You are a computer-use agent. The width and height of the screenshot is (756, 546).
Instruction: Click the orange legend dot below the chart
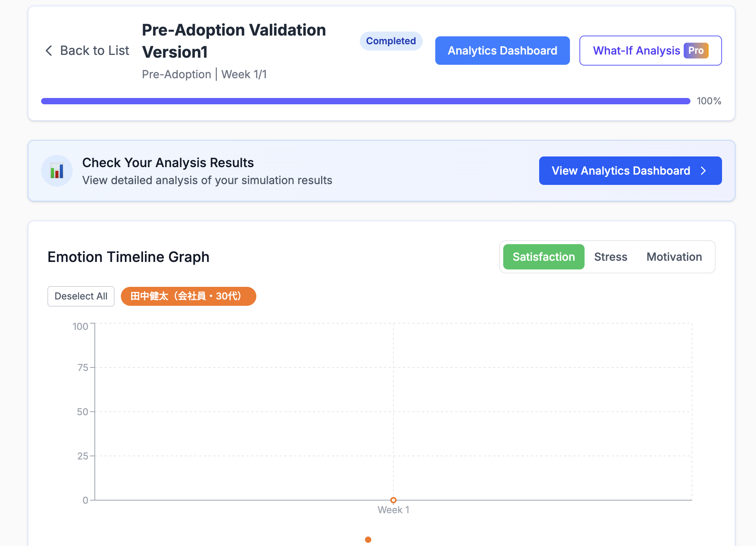click(x=368, y=540)
